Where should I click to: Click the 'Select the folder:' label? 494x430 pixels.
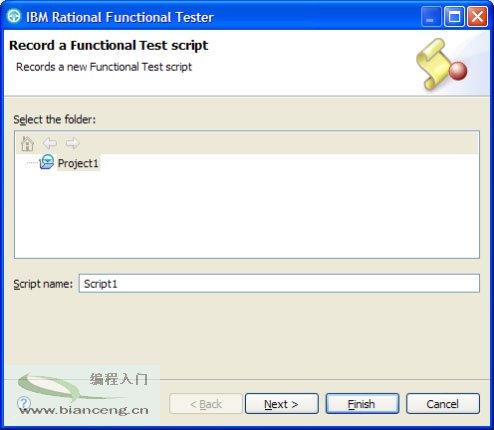click(55, 119)
